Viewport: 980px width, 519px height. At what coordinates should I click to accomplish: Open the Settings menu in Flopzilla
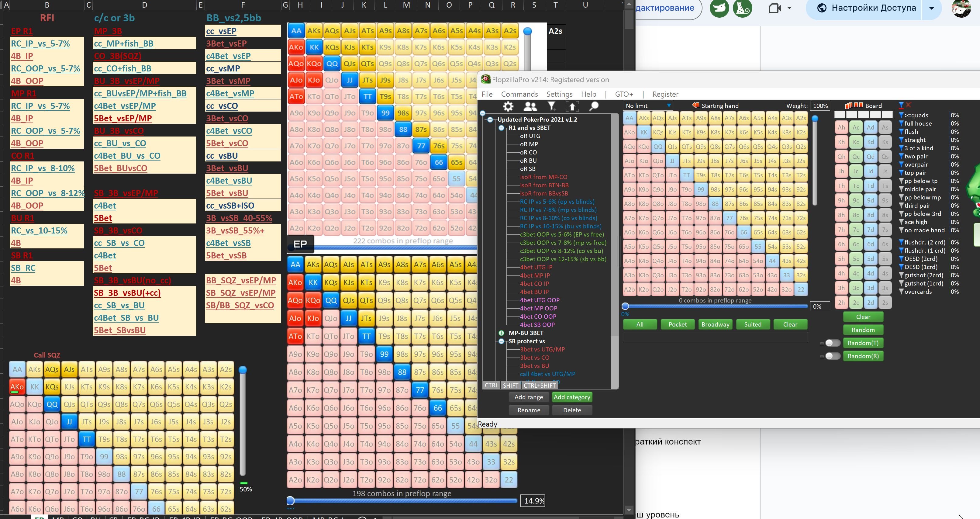(x=559, y=94)
